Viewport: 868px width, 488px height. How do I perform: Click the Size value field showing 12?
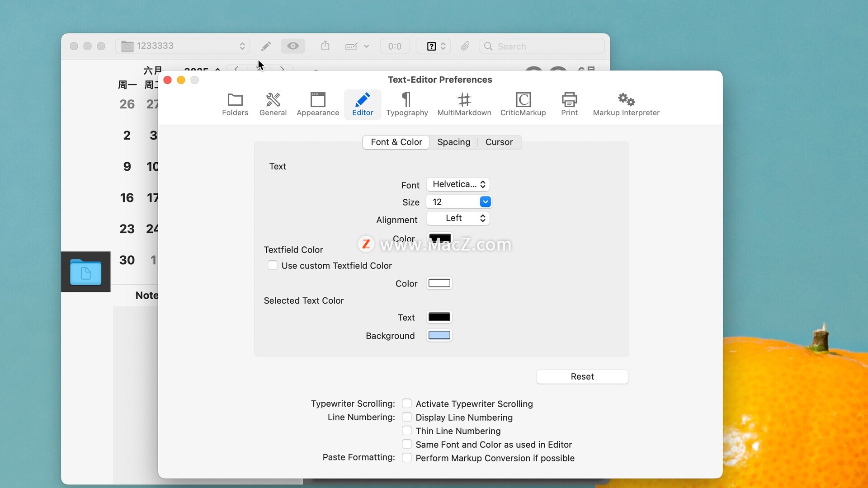[453, 202]
